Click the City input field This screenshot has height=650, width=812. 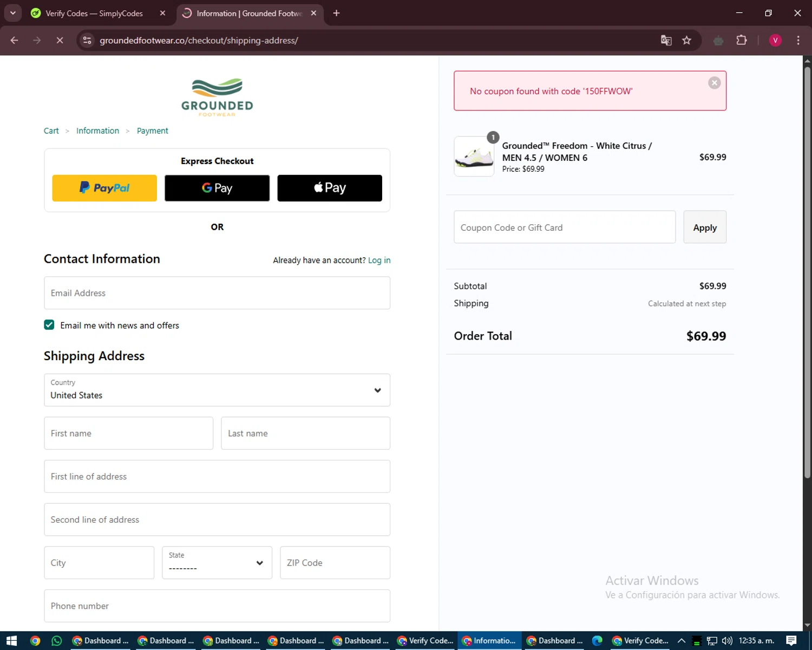pyautogui.click(x=99, y=563)
